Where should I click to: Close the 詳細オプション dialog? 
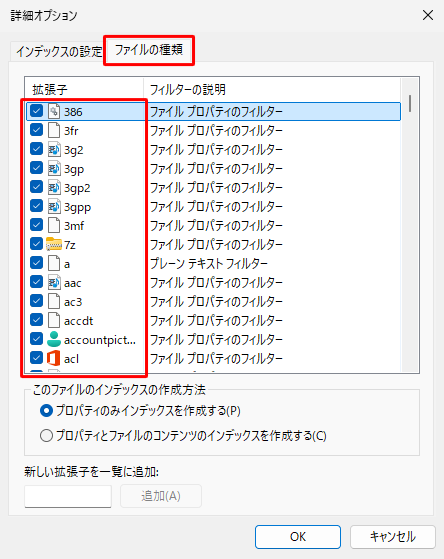tap(428, 15)
